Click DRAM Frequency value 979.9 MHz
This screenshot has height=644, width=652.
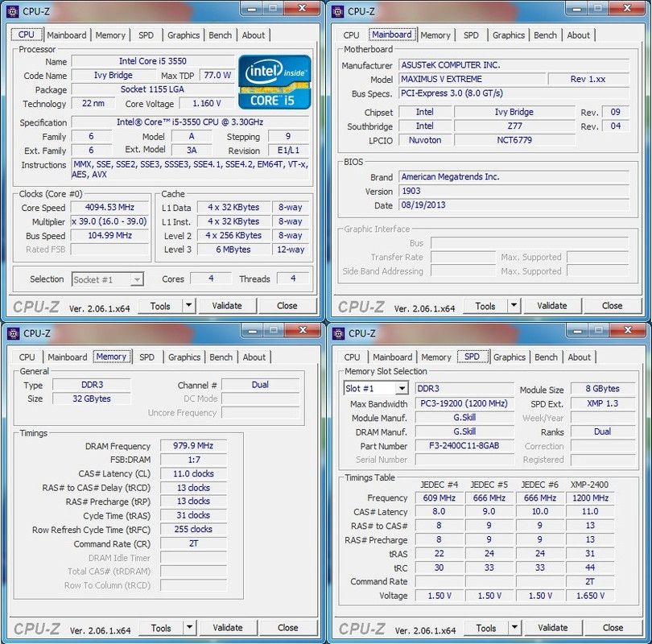click(x=193, y=446)
